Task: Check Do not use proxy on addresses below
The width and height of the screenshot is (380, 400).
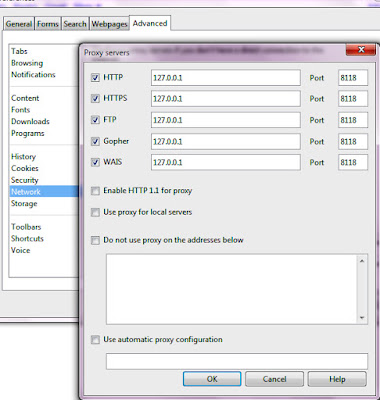Action: point(95,240)
